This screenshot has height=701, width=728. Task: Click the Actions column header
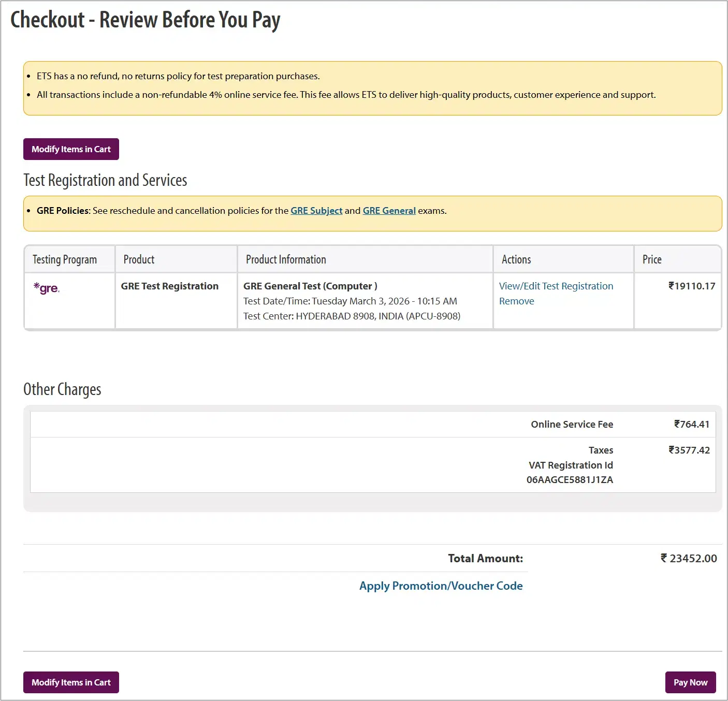click(x=516, y=259)
